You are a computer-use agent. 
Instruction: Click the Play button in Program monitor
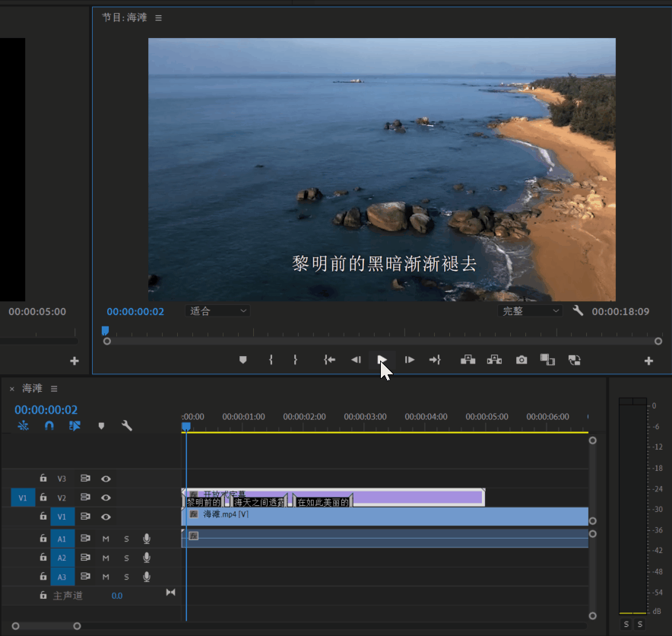tap(382, 360)
